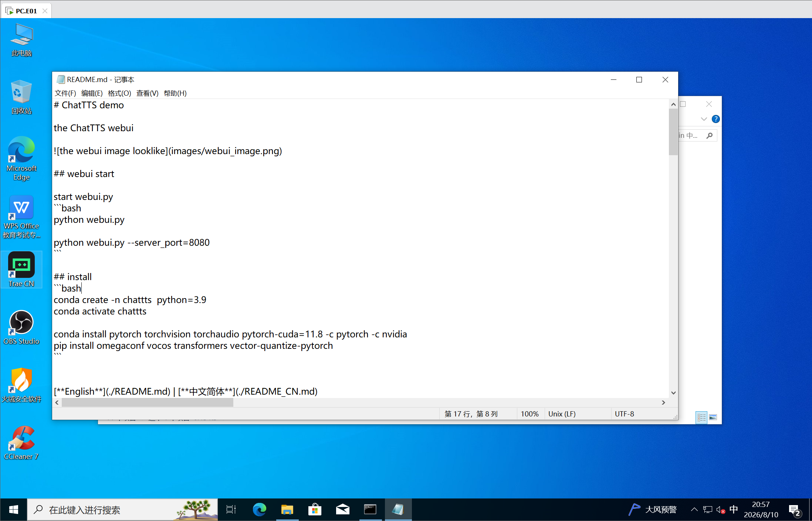This screenshot has height=521, width=812.
Task: Open File Explorer from the taskbar
Action: coord(287,510)
